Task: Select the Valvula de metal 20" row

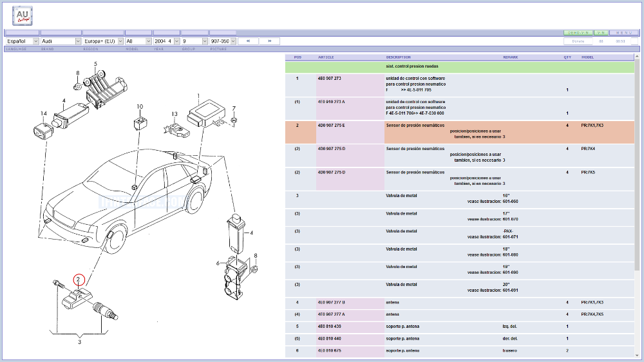Action: click(460, 288)
